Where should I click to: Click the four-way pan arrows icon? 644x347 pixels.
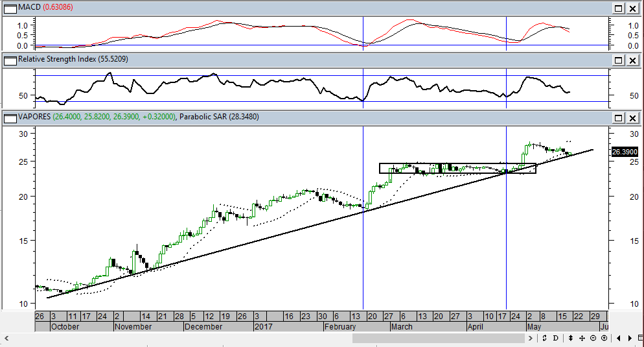point(582,338)
